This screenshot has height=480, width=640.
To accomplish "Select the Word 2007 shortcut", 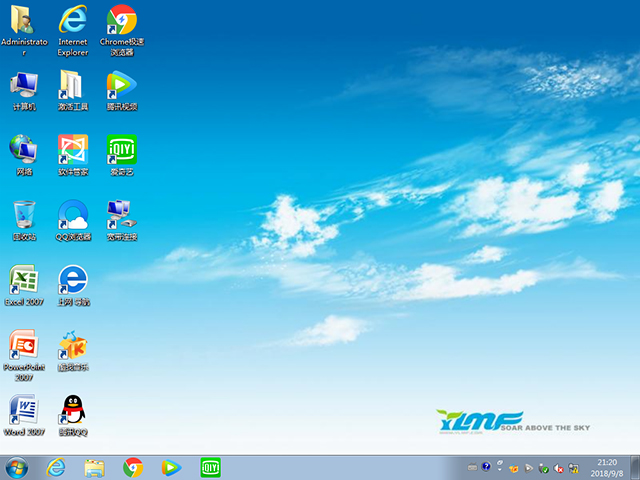I will click(24, 411).
